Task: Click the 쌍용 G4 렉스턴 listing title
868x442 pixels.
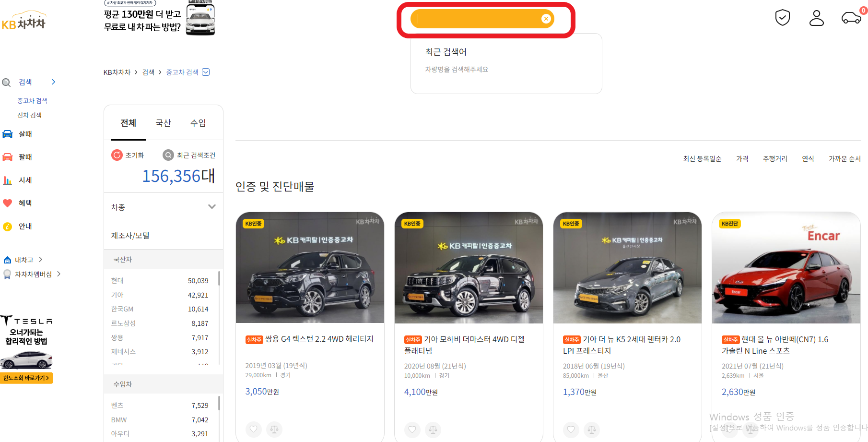Action: (319, 339)
